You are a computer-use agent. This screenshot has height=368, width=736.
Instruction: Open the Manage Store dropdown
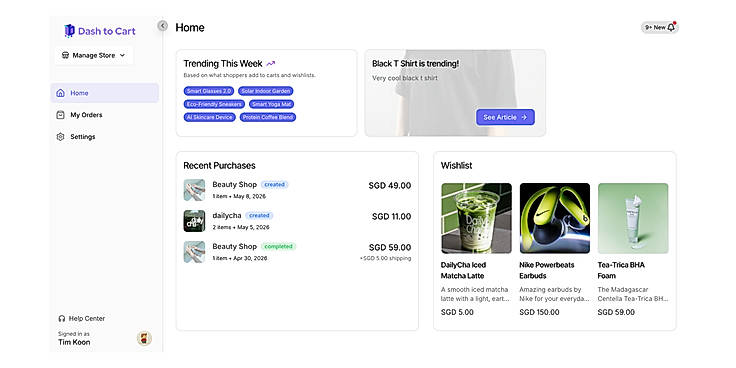[94, 55]
